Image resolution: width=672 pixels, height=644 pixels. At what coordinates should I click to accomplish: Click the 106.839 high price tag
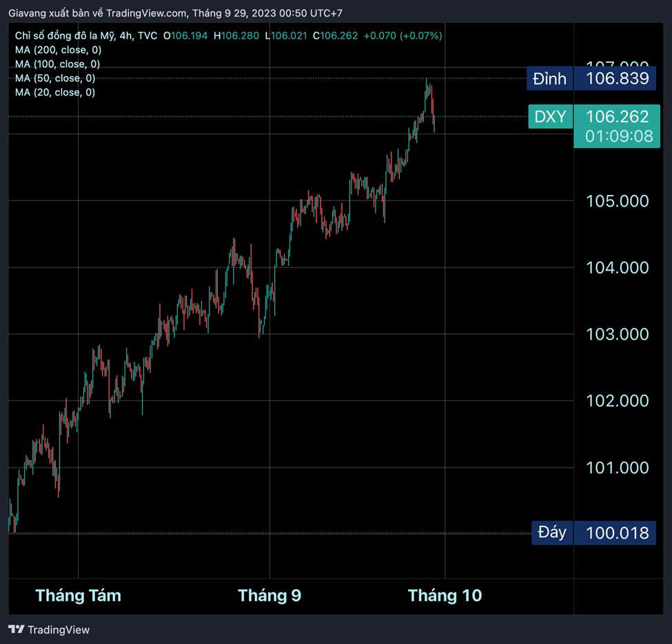617,79
